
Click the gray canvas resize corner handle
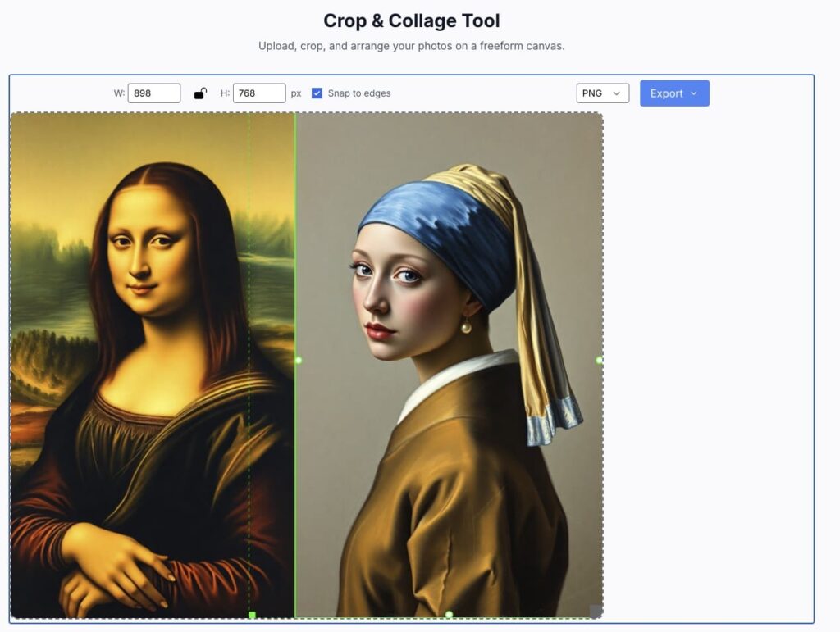[596, 612]
